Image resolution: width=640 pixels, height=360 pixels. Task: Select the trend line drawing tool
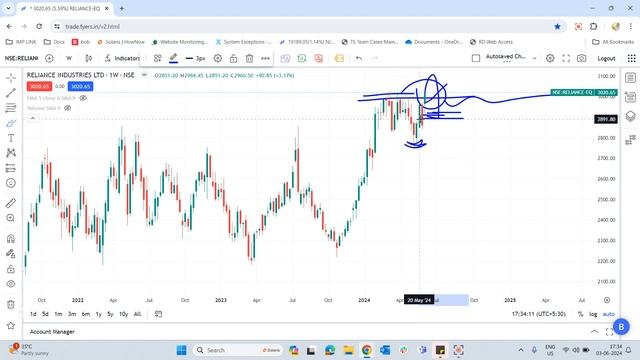[11, 93]
